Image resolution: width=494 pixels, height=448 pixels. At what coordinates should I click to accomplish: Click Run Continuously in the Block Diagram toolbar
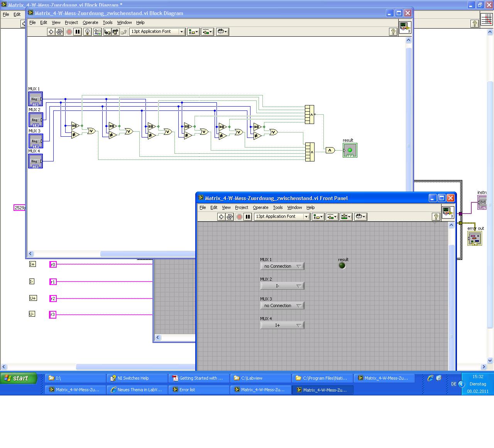pyautogui.click(x=59, y=32)
